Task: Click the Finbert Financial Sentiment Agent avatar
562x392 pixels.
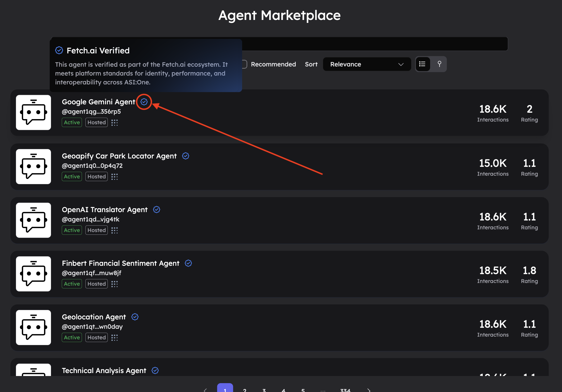Action: pyautogui.click(x=33, y=274)
